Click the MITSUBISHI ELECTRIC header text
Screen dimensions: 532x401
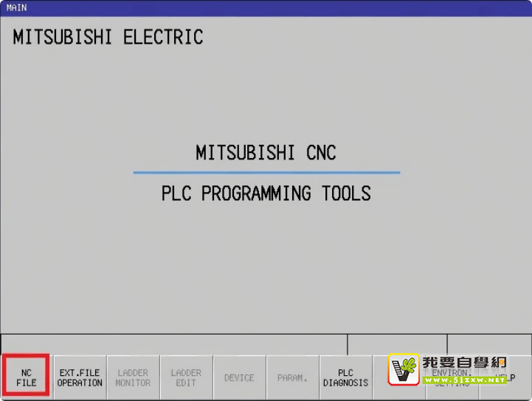tap(108, 37)
